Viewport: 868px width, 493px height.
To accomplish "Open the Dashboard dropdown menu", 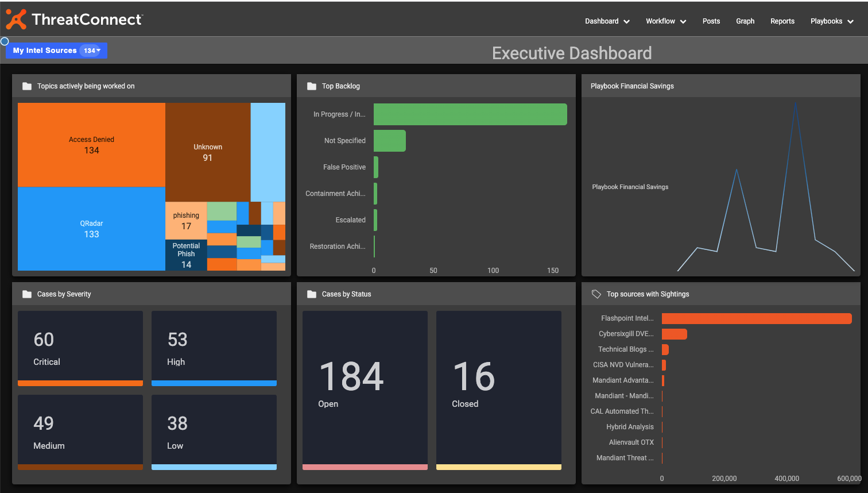I will (x=607, y=21).
